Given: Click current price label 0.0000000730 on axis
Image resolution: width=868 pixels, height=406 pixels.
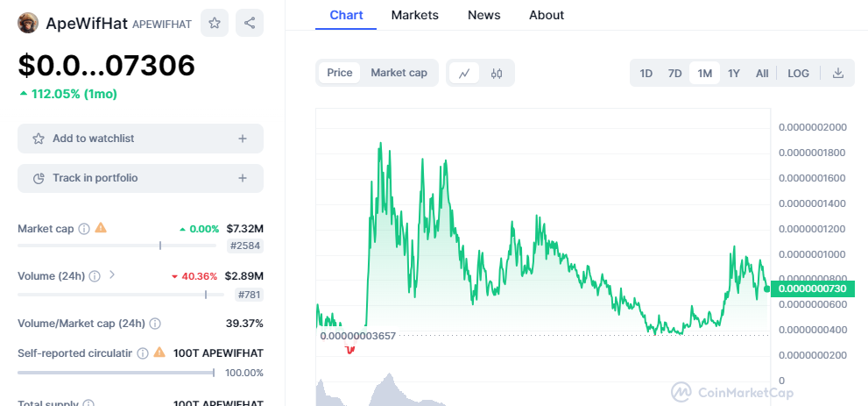Looking at the screenshot, I should [813, 288].
